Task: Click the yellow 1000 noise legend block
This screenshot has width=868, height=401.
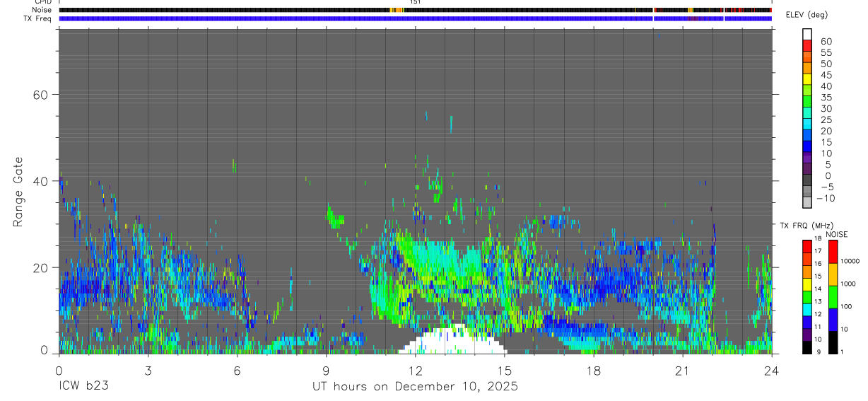Action: tap(833, 274)
